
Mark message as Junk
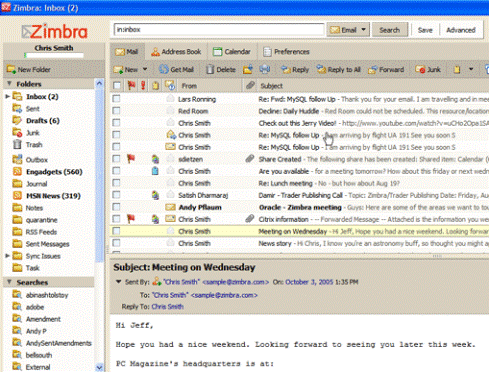pos(428,69)
